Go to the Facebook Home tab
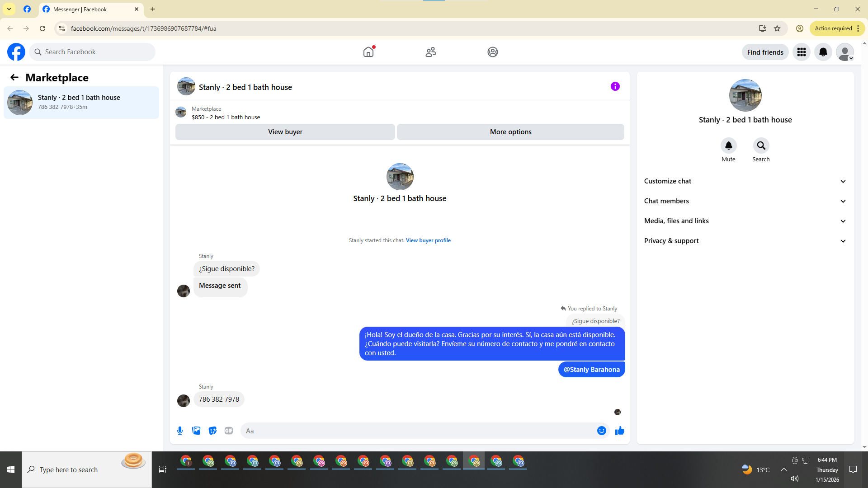This screenshot has width=868, height=488. [368, 52]
